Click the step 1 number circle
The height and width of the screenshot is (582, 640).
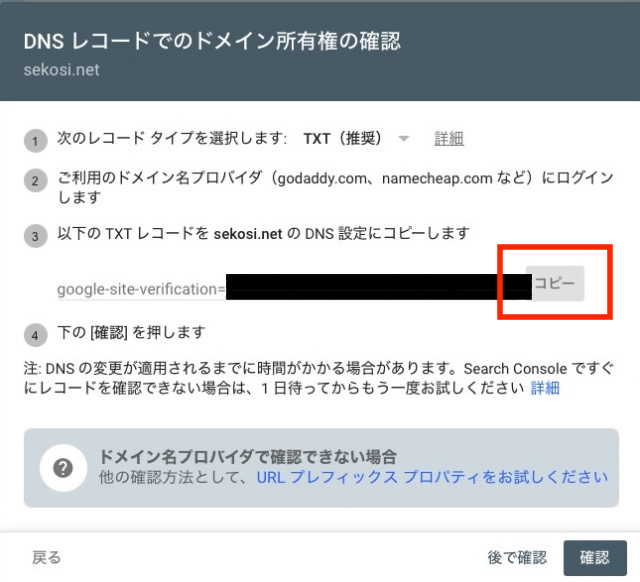coord(36,141)
